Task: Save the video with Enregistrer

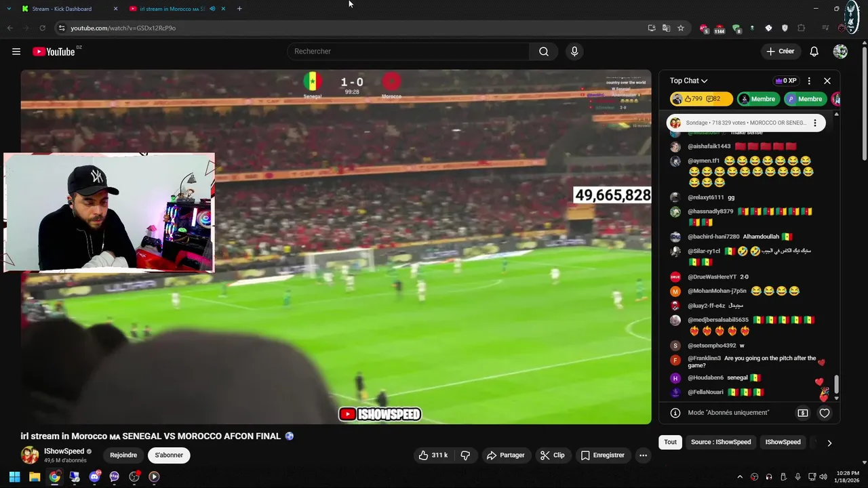Action: pyautogui.click(x=602, y=455)
